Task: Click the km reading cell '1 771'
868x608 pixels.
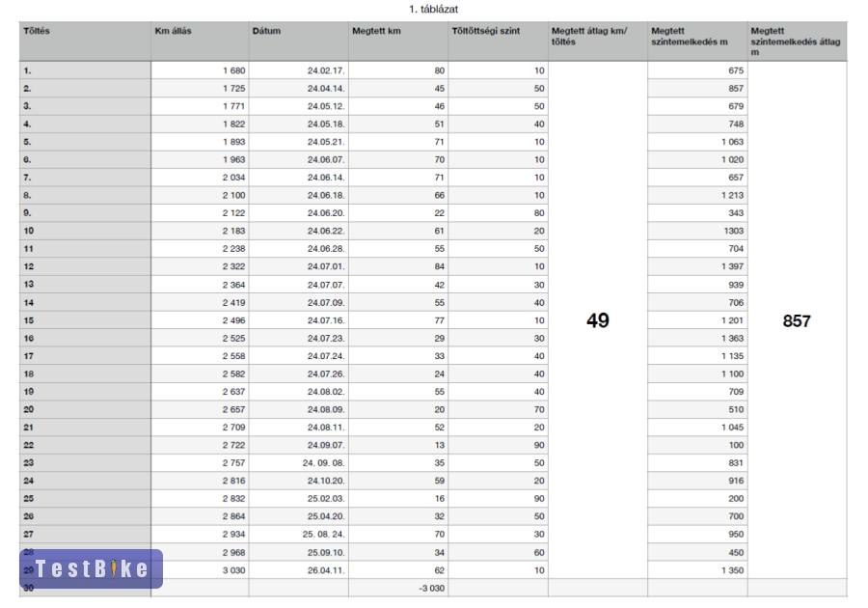Action: tap(200, 106)
